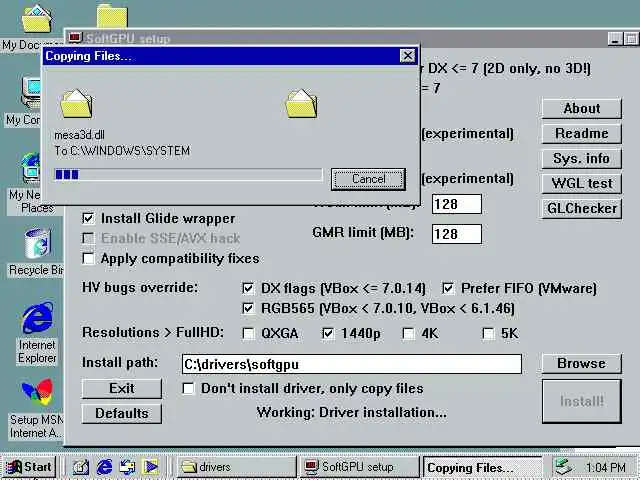
Task: Click destination folder icon in Copying Files dialog
Action: pyautogui.click(x=301, y=104)
